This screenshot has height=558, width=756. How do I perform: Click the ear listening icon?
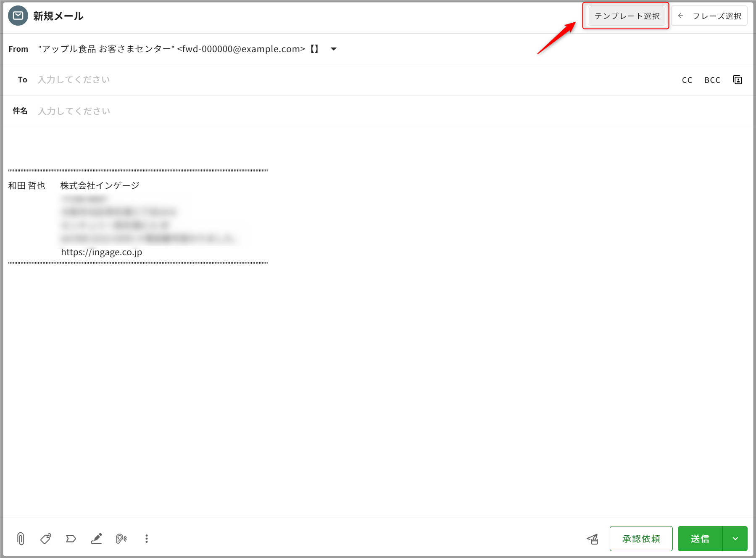121,539
